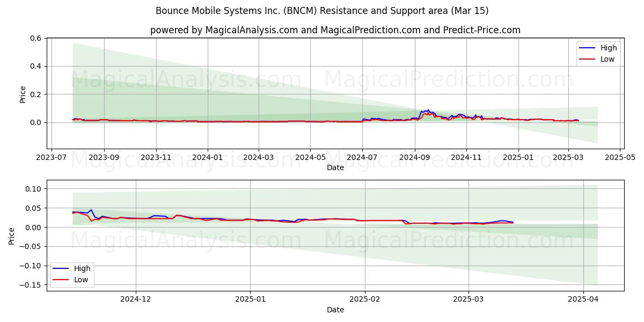Click the '2023-09' x-axis tick label

pyautogui.click(x=104, y=158)
